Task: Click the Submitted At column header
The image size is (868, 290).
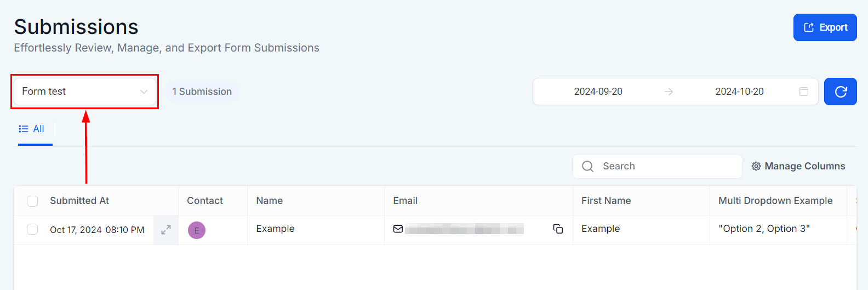Action: click(79, 201)
